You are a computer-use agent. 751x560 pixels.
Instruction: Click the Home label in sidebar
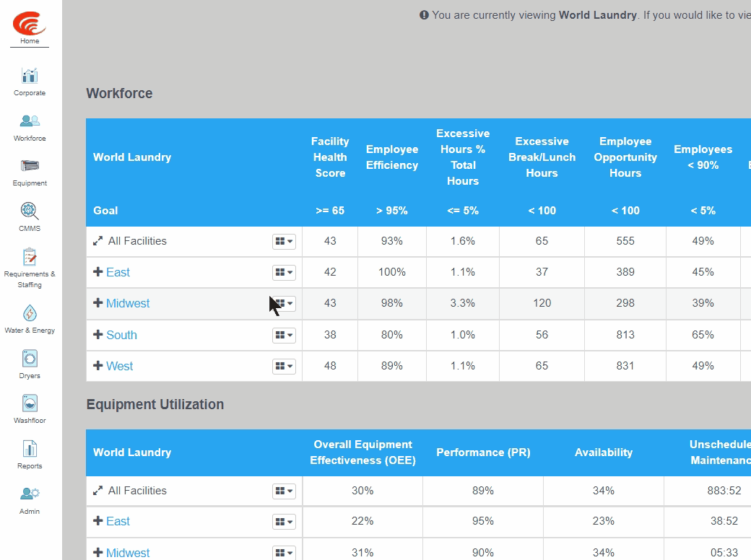(30, 41)
